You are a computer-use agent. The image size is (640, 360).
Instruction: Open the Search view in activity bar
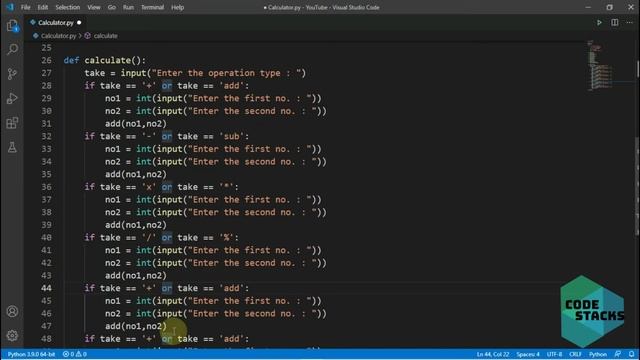click(x=12, y=49)
